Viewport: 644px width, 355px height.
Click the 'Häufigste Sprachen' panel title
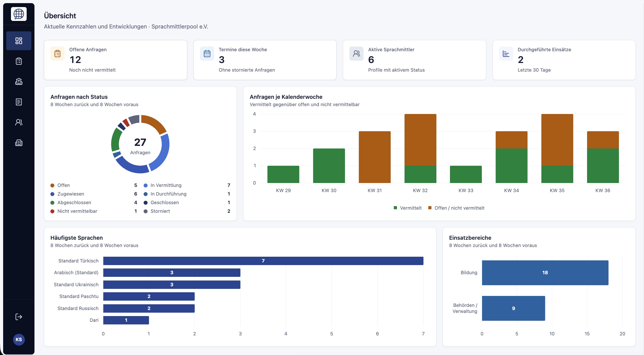[x=77, y=238]
